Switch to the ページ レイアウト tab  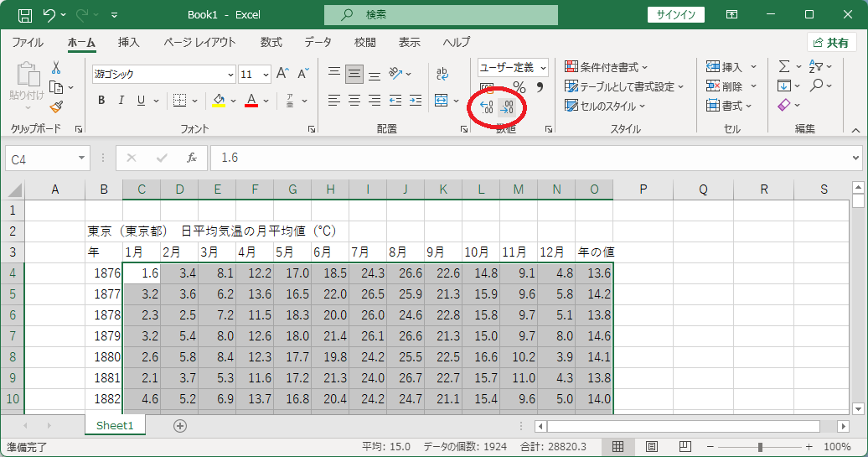coord(199,42)
